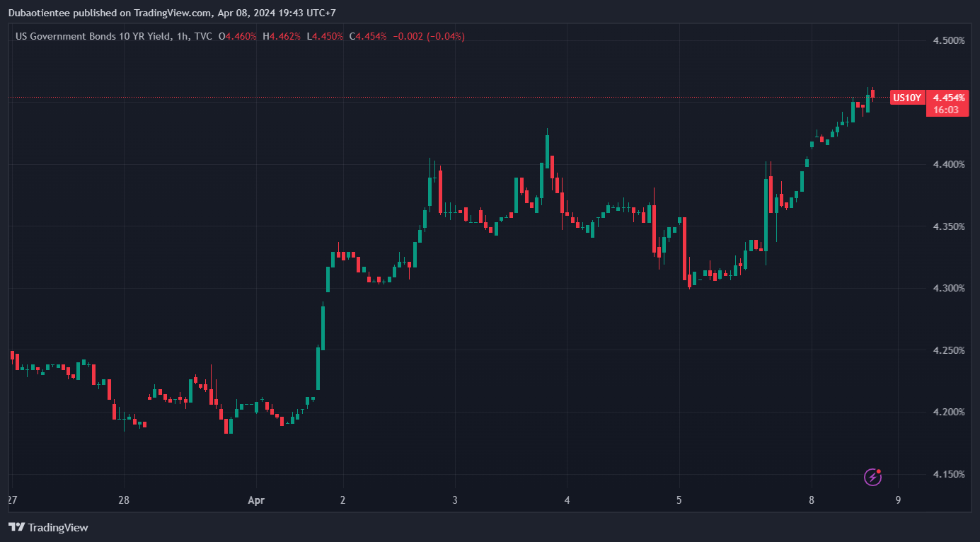Click the 4.250% price axis label
This screenshot has width=980, height=542.
pos(949,350)
